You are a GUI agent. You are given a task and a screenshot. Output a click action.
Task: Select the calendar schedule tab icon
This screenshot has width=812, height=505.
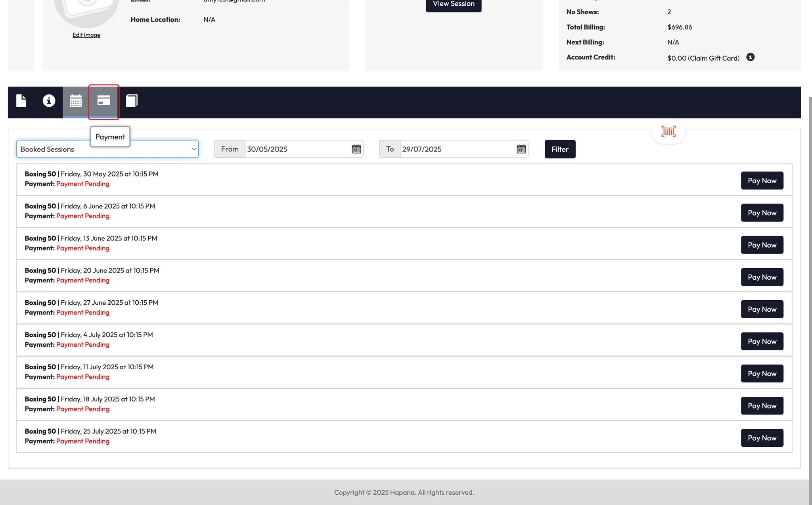tap(75, 101)
